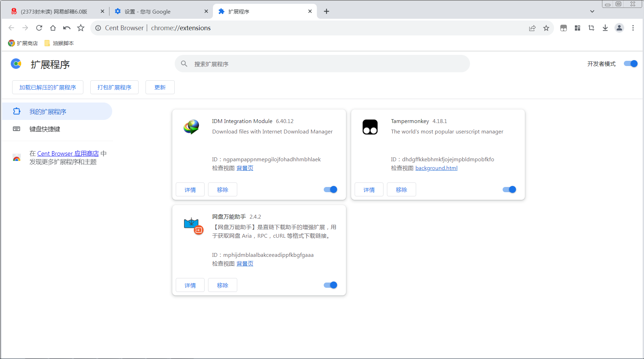Disable the 网盘万能助手 toggle

[330, 285]
